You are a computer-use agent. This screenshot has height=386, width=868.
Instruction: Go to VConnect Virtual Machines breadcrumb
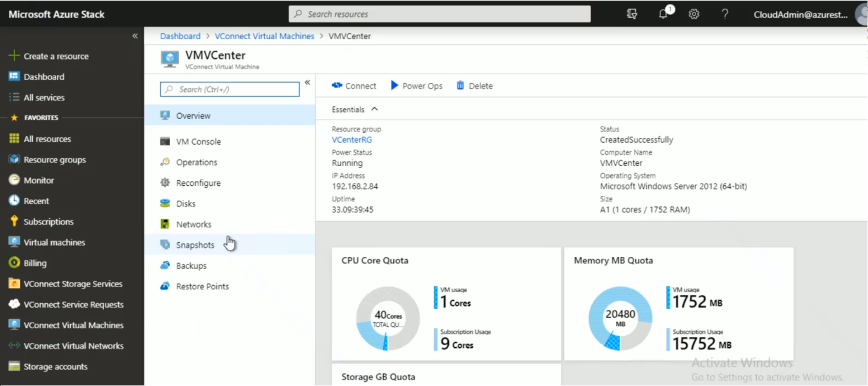[x=264, y=36]
